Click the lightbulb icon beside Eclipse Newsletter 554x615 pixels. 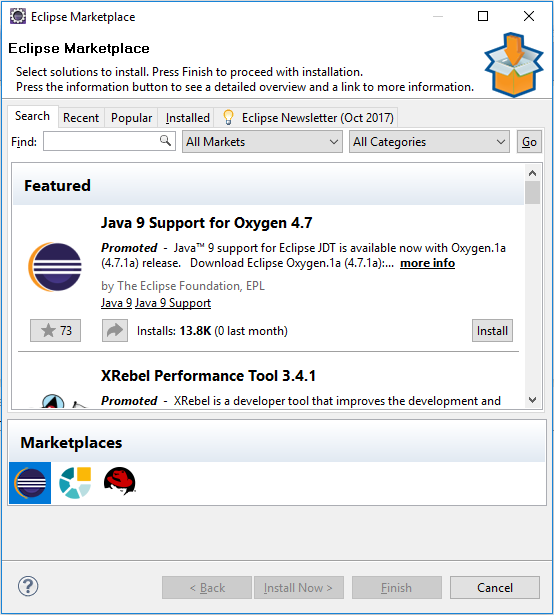click(228, 117)
